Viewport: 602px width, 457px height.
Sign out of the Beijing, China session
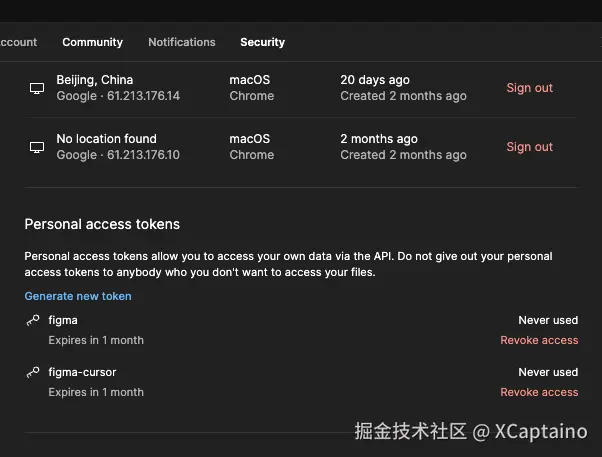tap(529, 88)
